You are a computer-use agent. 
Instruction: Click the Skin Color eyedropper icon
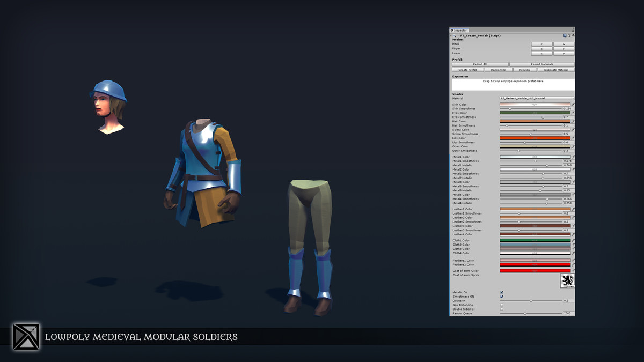click(x=573, y=105)
